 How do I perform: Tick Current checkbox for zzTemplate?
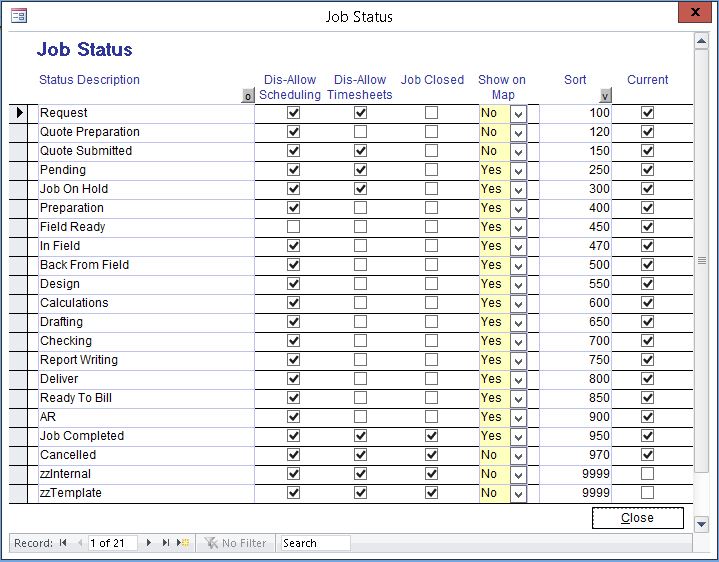[647, 493]
